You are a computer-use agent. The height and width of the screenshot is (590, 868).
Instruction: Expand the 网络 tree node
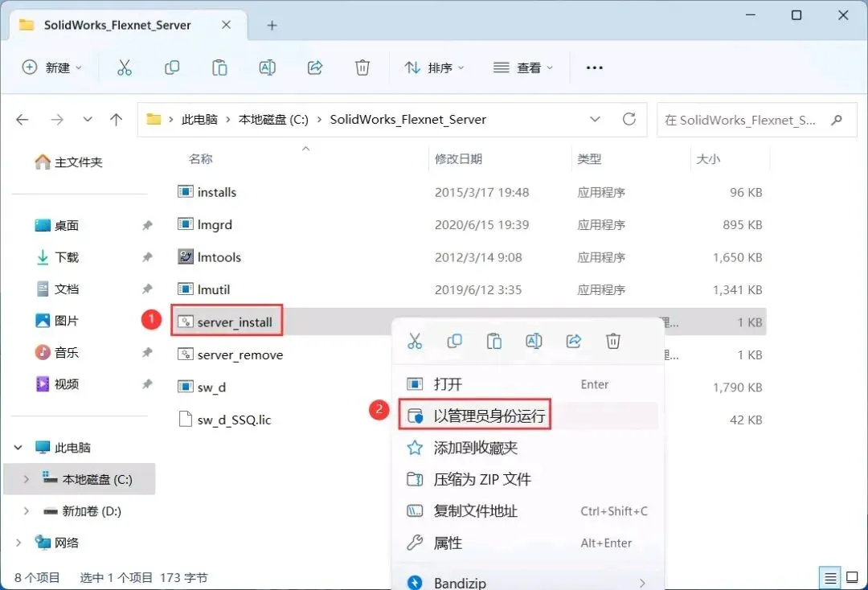[18, 543]
